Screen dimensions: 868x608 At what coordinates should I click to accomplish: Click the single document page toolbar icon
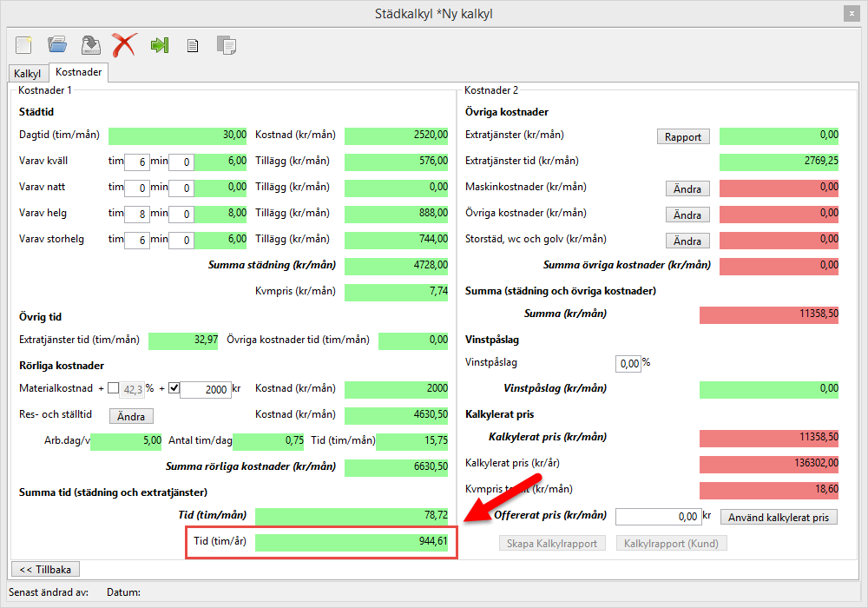point(193,45)
